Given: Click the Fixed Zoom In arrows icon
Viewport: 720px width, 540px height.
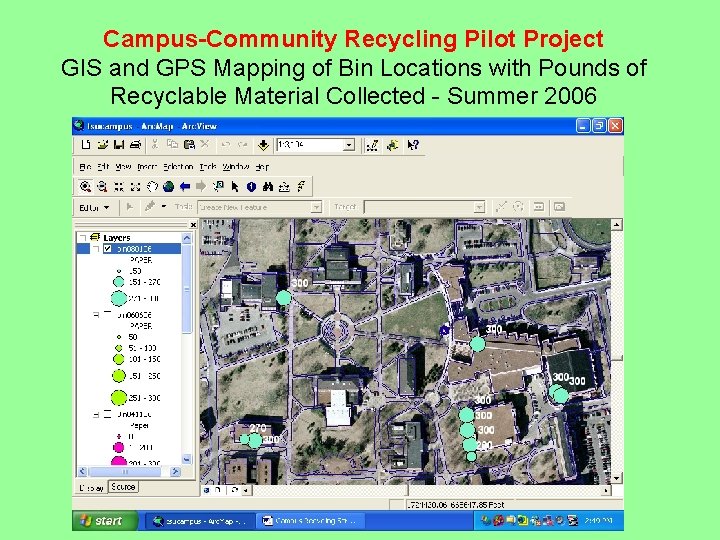Looking at the screenshot, I should click(119, 186).
